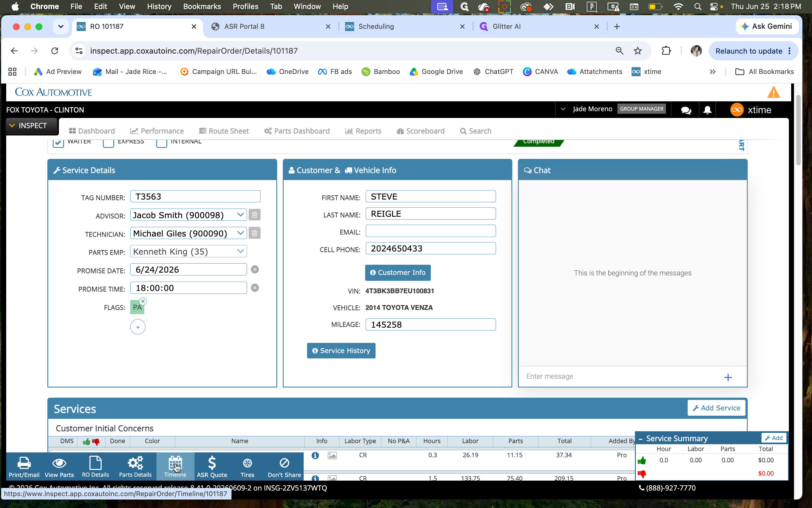Screen dimensions: 812x508
Task: Remove the PA flag
Action: [143, 301]
